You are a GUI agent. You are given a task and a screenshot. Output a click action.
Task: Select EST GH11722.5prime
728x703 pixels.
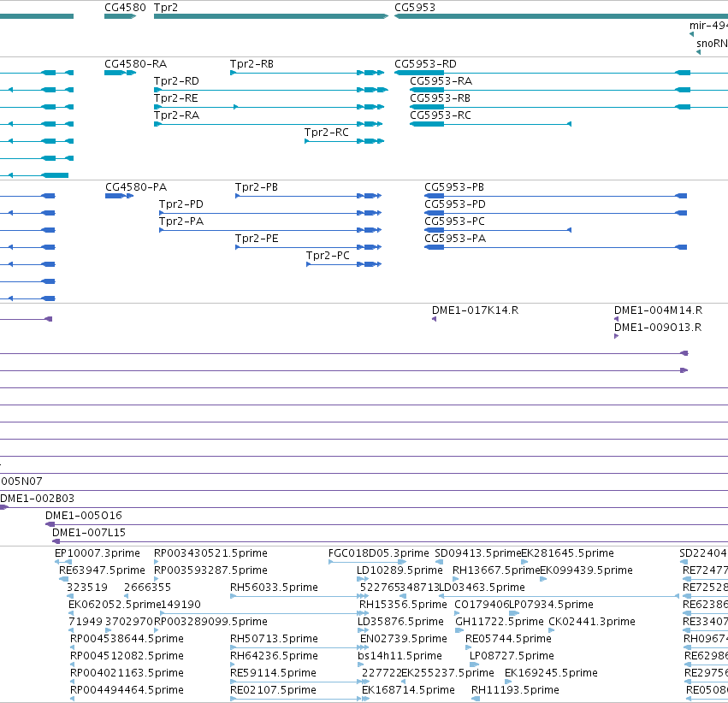coord(499,623)
